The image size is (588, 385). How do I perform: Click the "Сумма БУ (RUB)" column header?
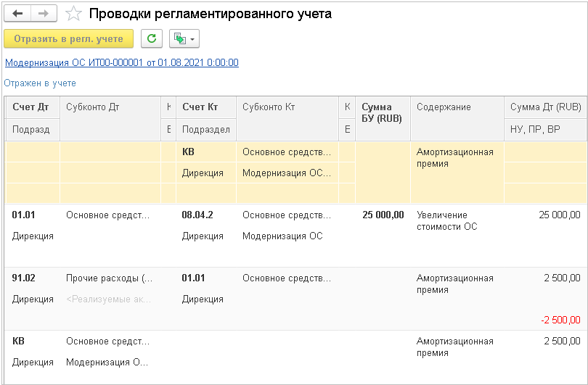[382, 112]
